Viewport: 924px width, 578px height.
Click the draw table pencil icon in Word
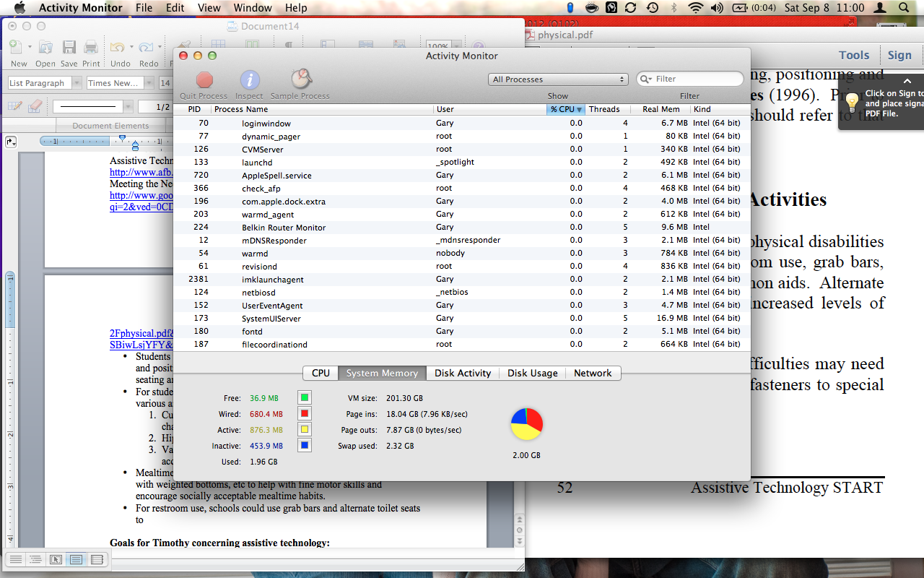coord(14,106)
